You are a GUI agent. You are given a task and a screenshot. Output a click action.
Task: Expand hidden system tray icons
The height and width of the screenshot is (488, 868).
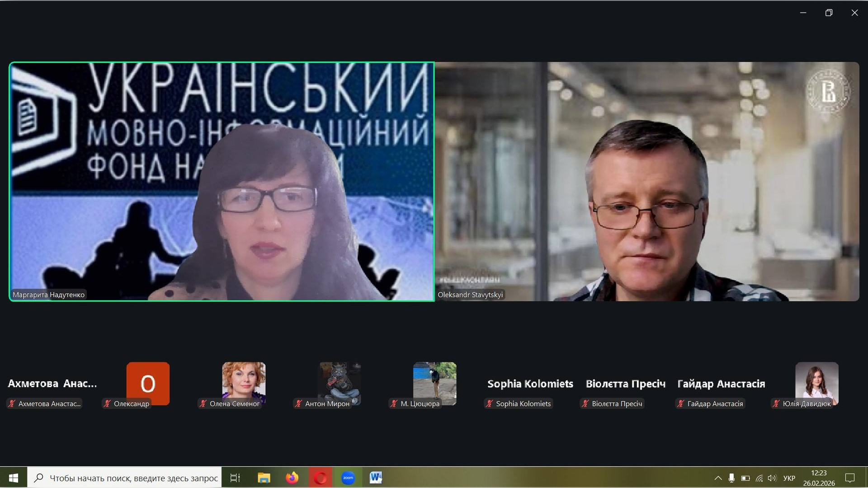pyautogui.click(x=718, y=478)
